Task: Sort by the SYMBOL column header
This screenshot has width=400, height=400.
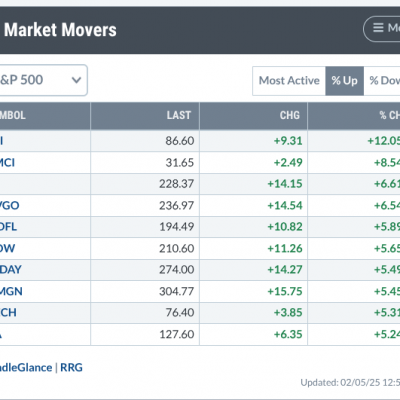Action: click(45, 116)
